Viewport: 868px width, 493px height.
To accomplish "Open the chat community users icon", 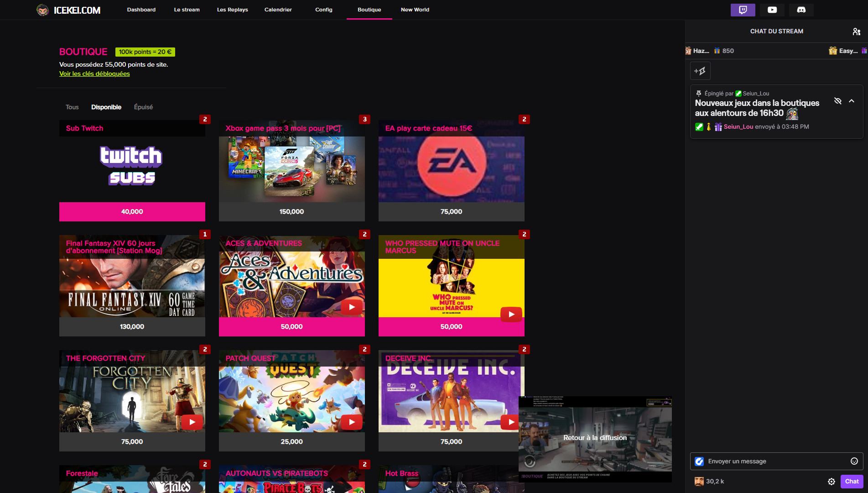I will click(856, 31).
